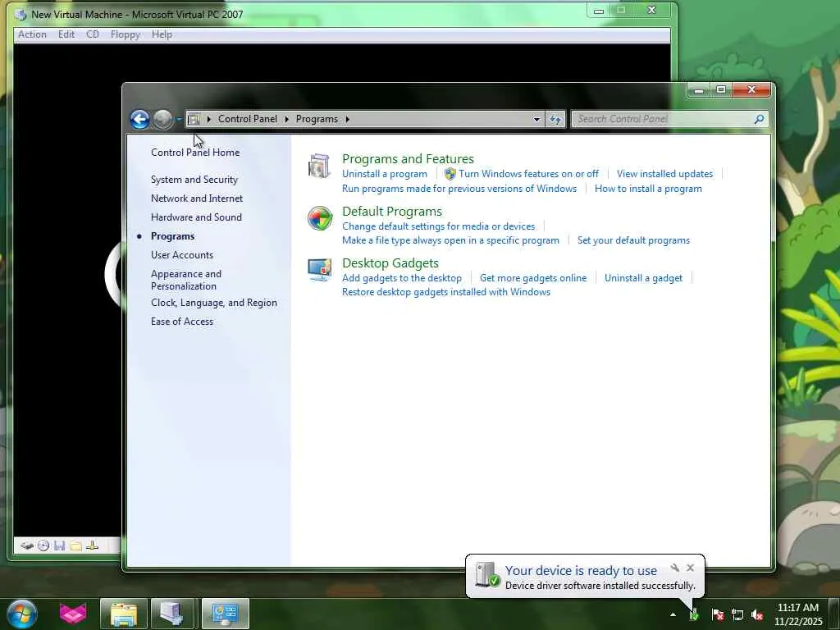Go to System and Security
This screenshot has width=840, height=630.
pos(194,180)
